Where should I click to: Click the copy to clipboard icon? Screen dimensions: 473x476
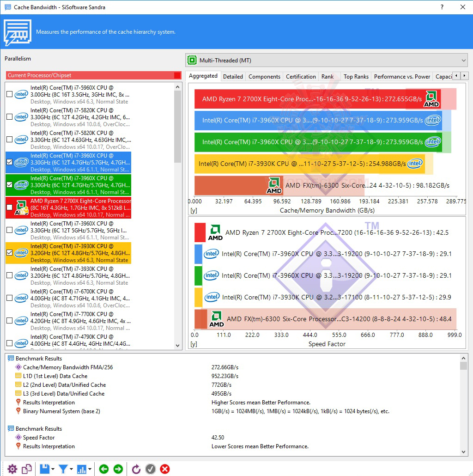click(27, 469)
